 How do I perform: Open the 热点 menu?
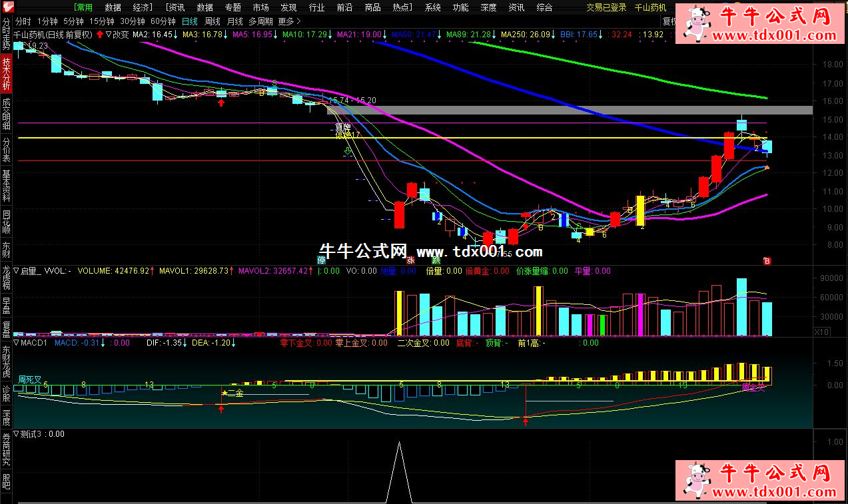(402, 7)
